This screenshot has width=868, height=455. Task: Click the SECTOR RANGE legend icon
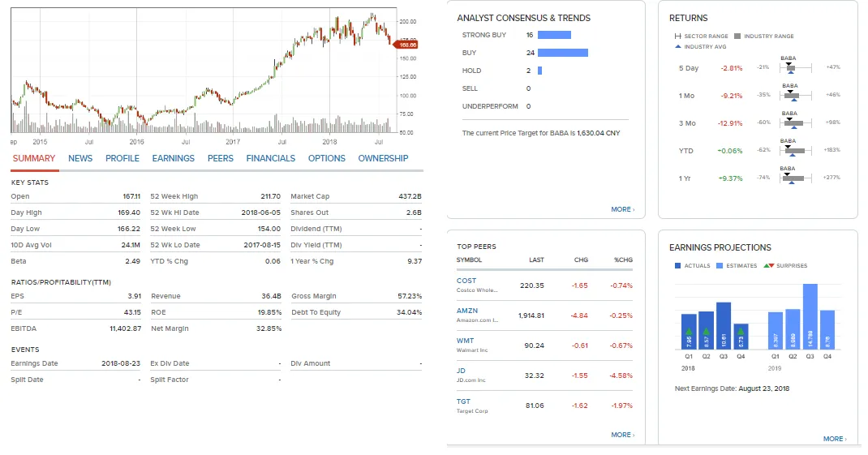point(677,36)
